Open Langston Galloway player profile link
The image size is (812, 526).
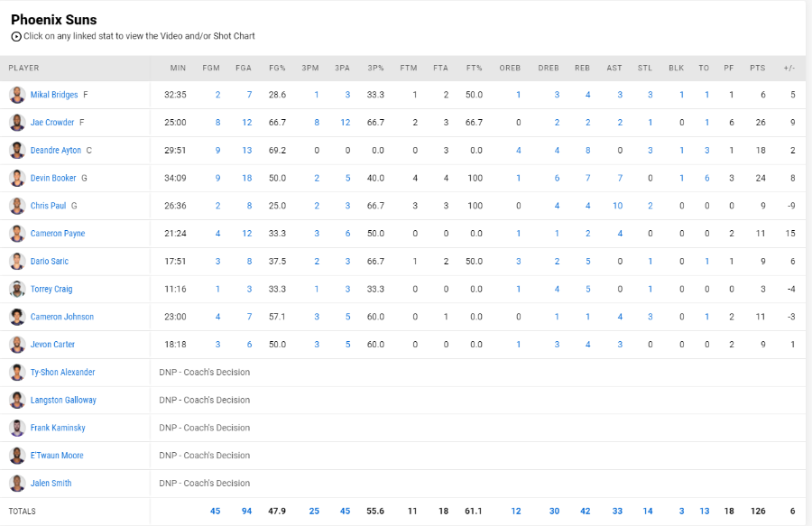63,401
